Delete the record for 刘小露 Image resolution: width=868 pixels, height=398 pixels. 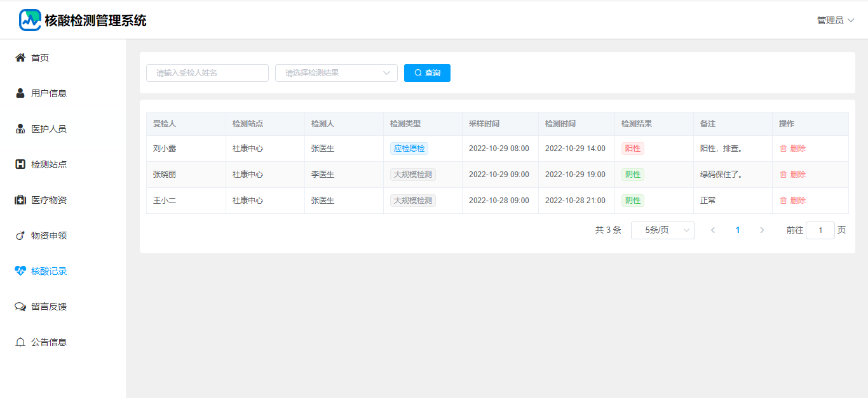click(x=793, y=149)
